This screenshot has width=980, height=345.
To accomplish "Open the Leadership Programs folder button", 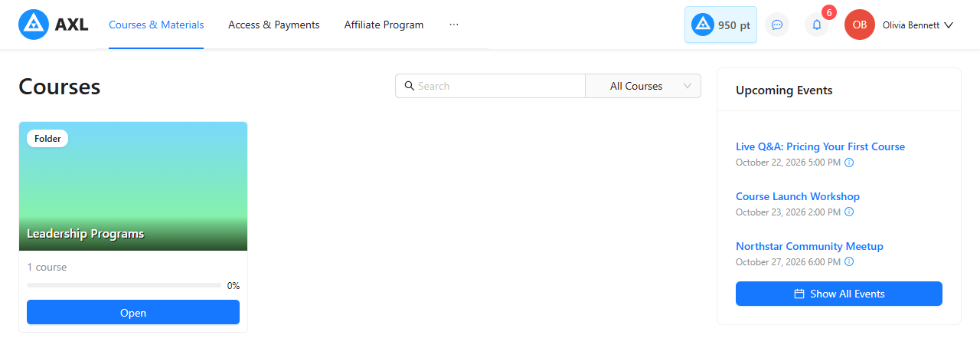I will coord(133,313).
